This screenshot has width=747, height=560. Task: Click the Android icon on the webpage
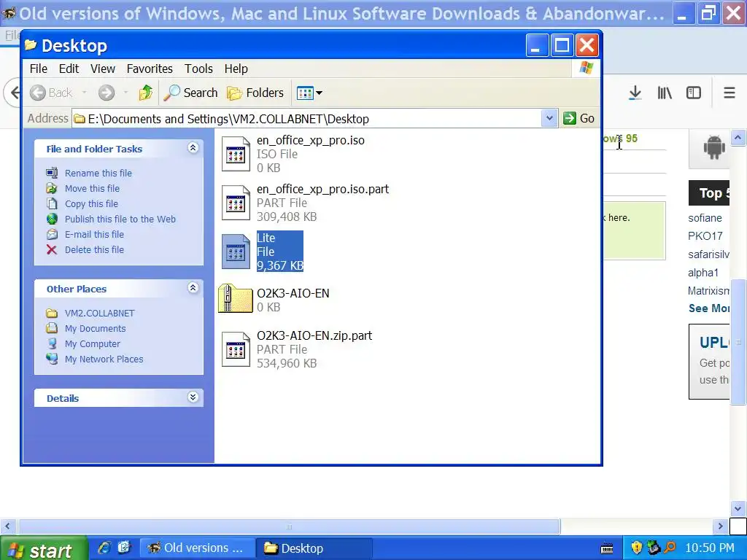714,147
